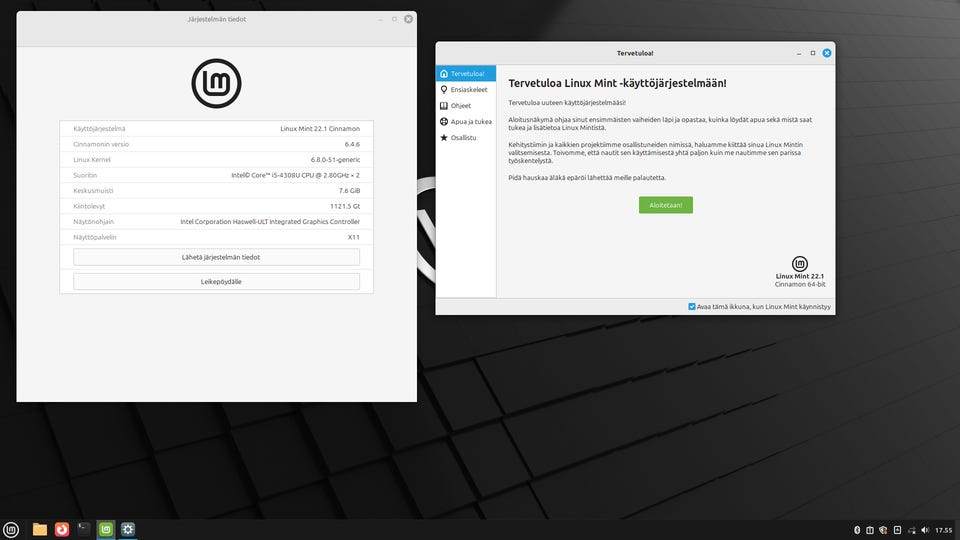The height and width of the screenshot is (540, 960).
Task: Click the Intel Core i5-4308U processor value
Action: [296, 175]
